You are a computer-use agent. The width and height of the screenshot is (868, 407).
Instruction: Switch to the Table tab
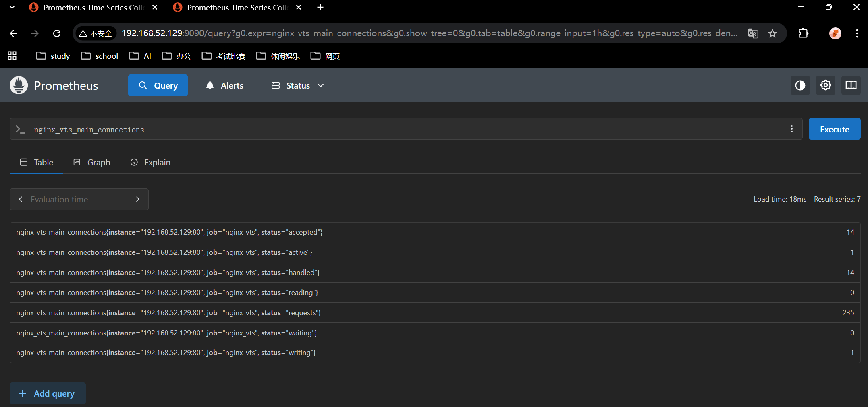36,162
